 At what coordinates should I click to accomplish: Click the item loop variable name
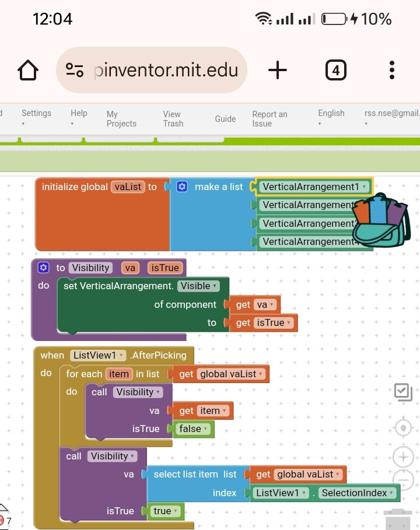[x=118, y=374]
